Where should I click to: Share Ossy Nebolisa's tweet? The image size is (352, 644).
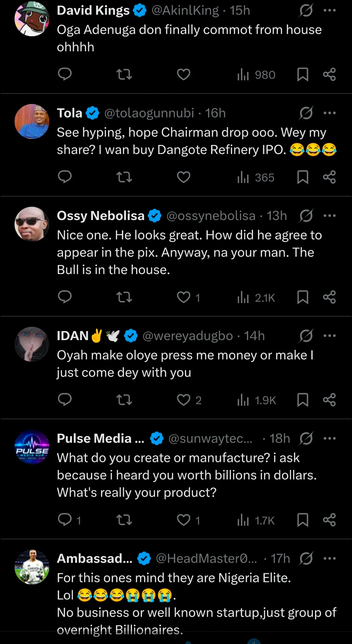point(329,297)
